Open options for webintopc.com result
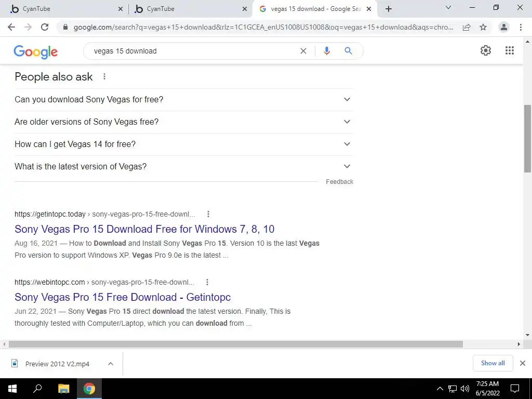Viewport: 532px width, 399px height. tap(207, 282)
